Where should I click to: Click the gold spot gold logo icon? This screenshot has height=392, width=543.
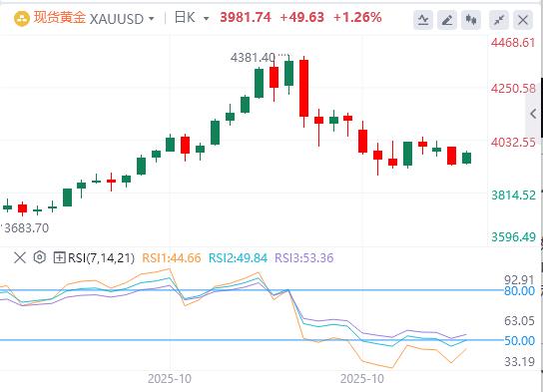(x=22, y=18)
